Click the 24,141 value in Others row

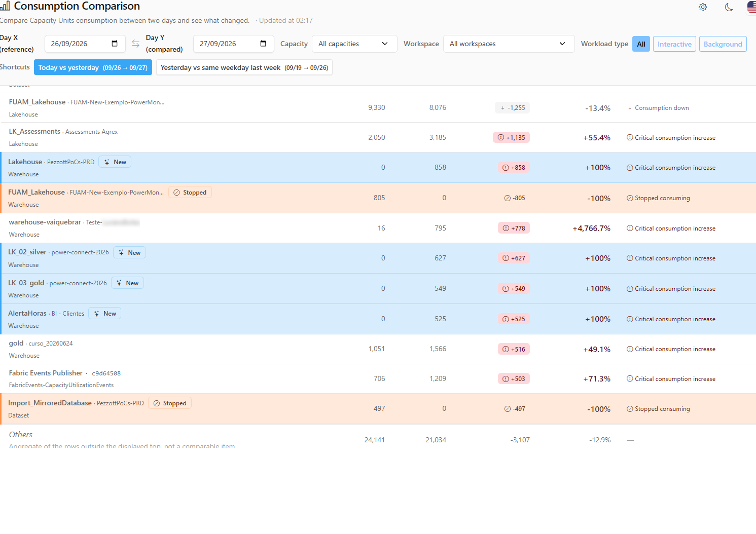click(375, 440)
